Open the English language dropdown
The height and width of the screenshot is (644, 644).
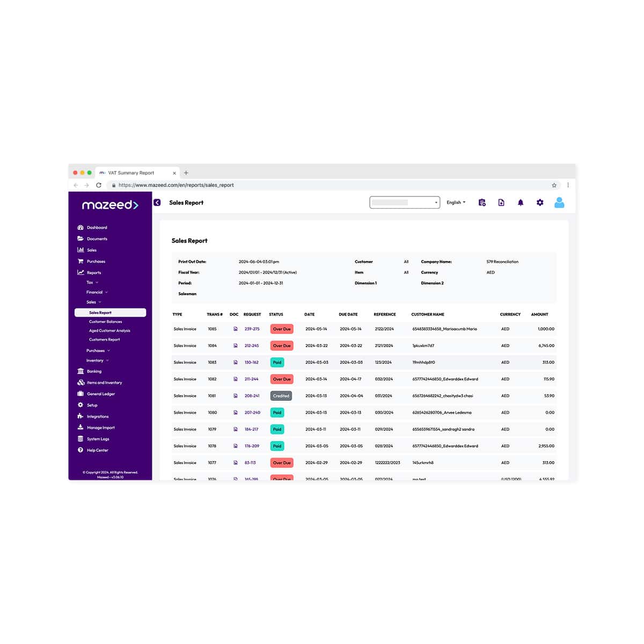(456, 203)
